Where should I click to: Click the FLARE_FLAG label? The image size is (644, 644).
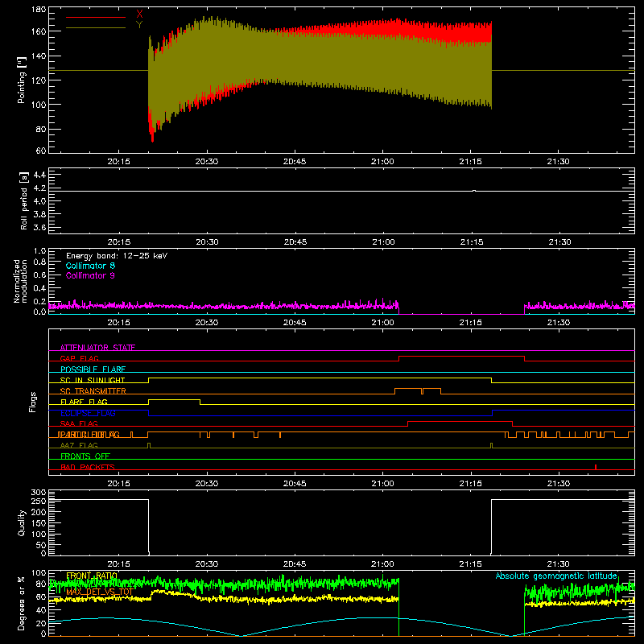pos(84,402)
